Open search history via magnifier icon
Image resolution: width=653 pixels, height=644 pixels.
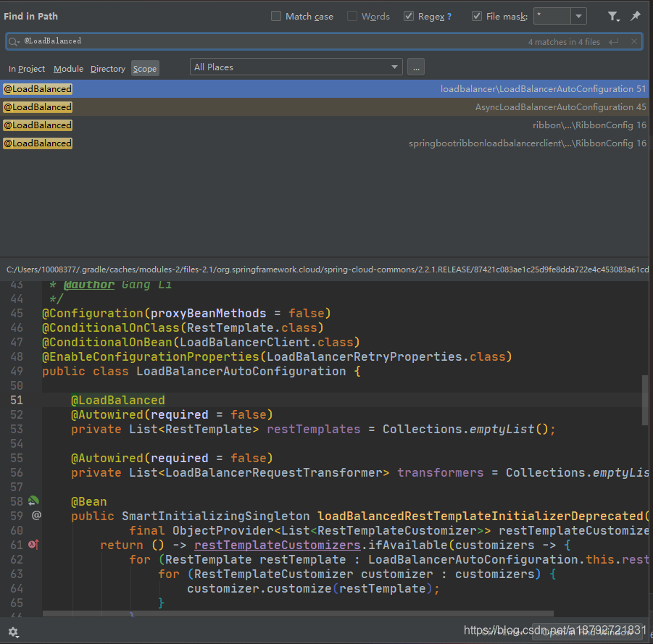[x=14, y=41]
